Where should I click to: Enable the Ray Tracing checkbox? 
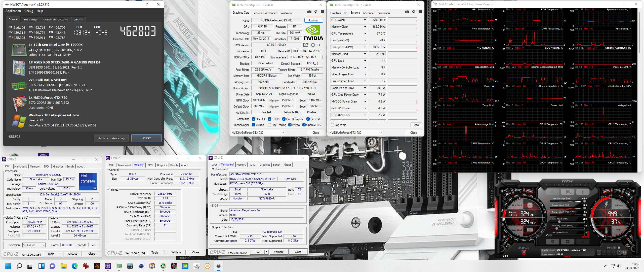(x=269, y=125)
